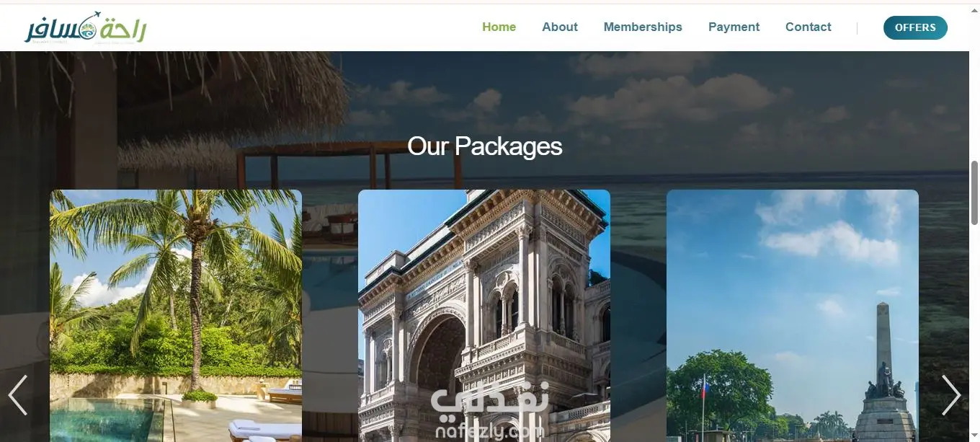
Task: Open the ornate arch building package card
Action: point(484,316)
